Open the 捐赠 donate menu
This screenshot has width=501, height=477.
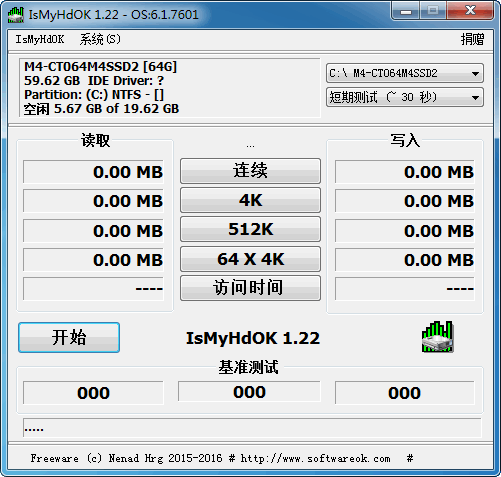(472, 39)
